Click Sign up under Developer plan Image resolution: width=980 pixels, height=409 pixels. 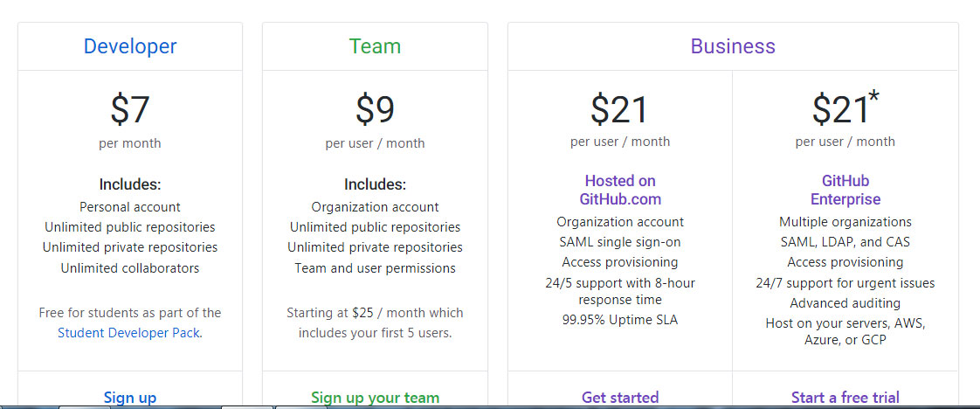130,398
